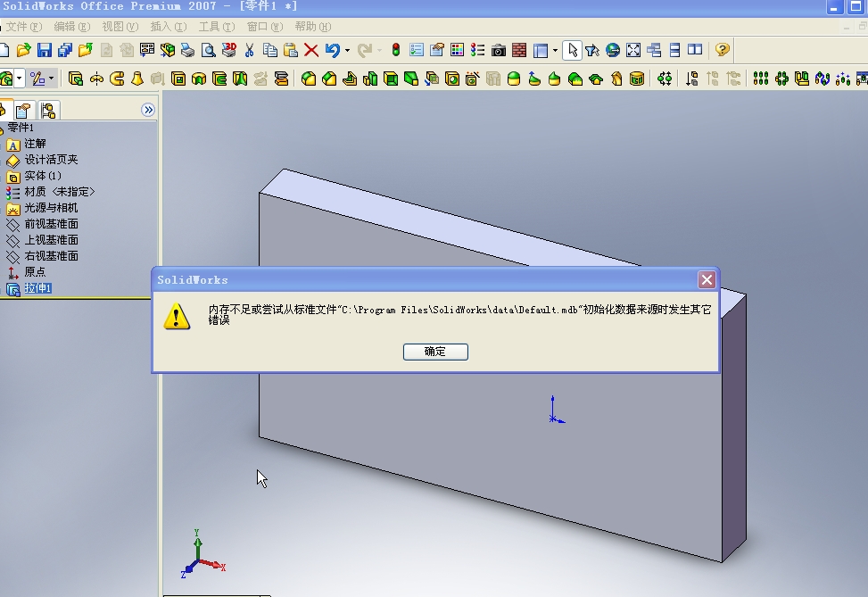Expand the panel with double chevron
This screenshot has width=868, height=597.
(148, 110)
